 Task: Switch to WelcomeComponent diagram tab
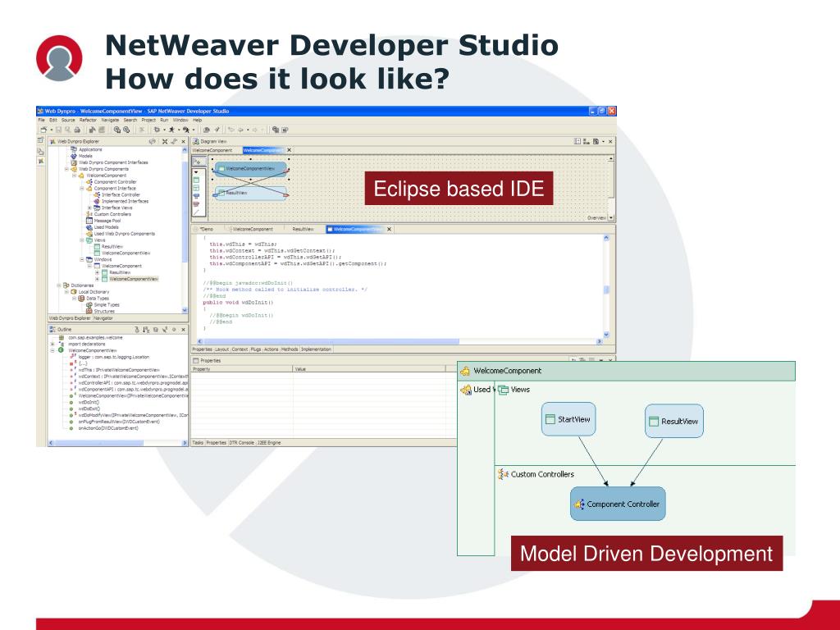tap(212, 150)
